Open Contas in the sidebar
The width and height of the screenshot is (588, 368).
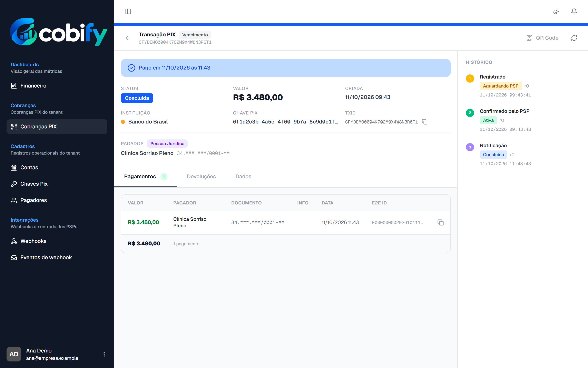tap(57, 167)
